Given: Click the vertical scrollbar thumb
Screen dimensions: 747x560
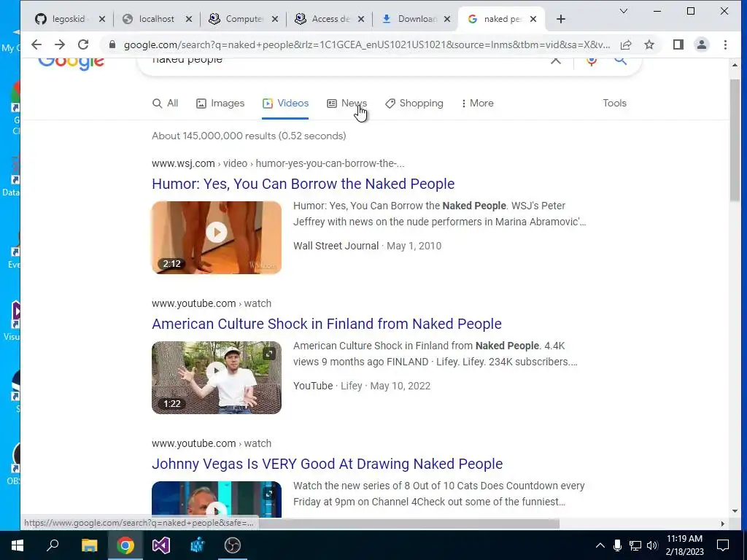Looking at the screenshot, I should click(x=734, y=141).
